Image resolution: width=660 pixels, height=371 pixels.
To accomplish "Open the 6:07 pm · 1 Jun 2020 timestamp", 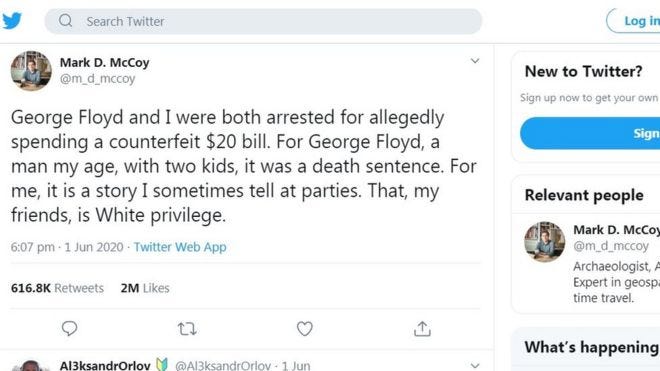I will tap(67, 247).
